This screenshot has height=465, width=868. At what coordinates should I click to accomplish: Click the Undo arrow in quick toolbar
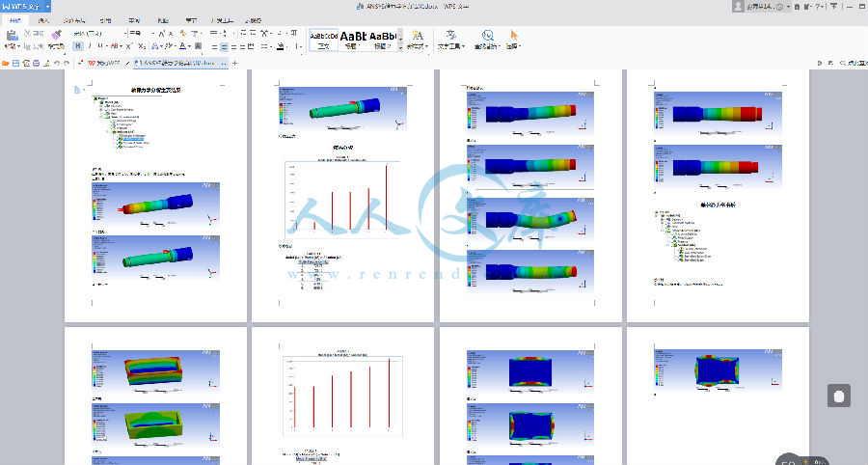pos(57,63)
